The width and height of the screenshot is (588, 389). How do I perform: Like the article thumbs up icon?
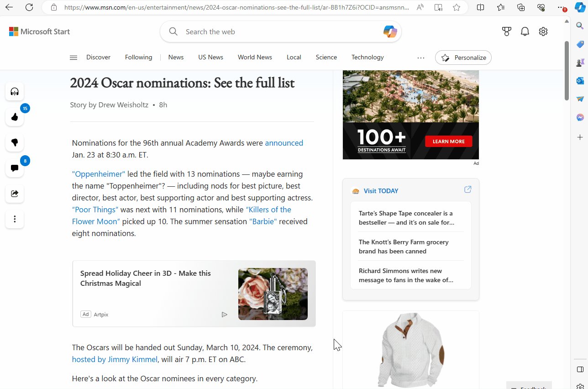point(15,117)
